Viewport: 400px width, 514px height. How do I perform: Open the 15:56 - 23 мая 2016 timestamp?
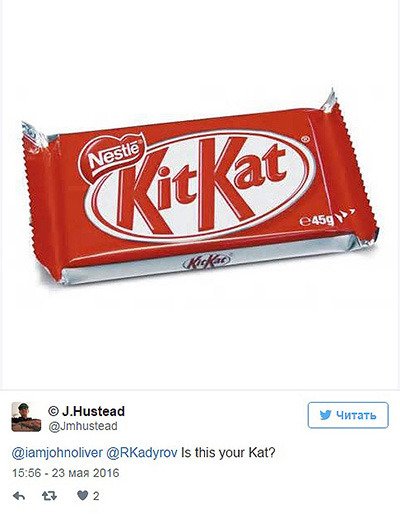coord(66,473)
